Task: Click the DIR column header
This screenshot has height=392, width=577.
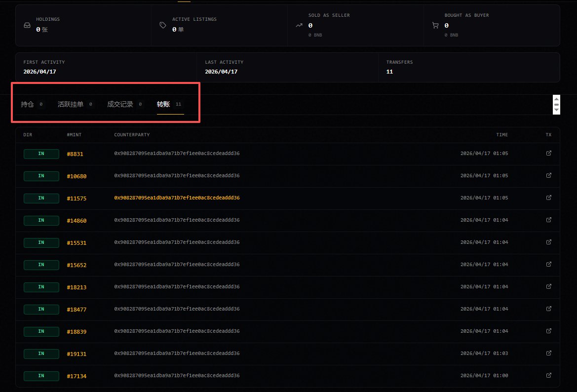Action: tap(28, 135)
